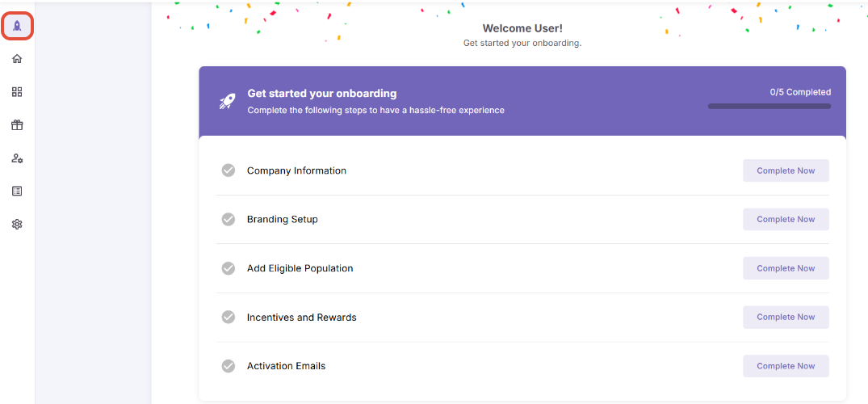Click Complete Now for Branding Setup
The height and width of the screenshot is (404, 868).
point(786,220)
